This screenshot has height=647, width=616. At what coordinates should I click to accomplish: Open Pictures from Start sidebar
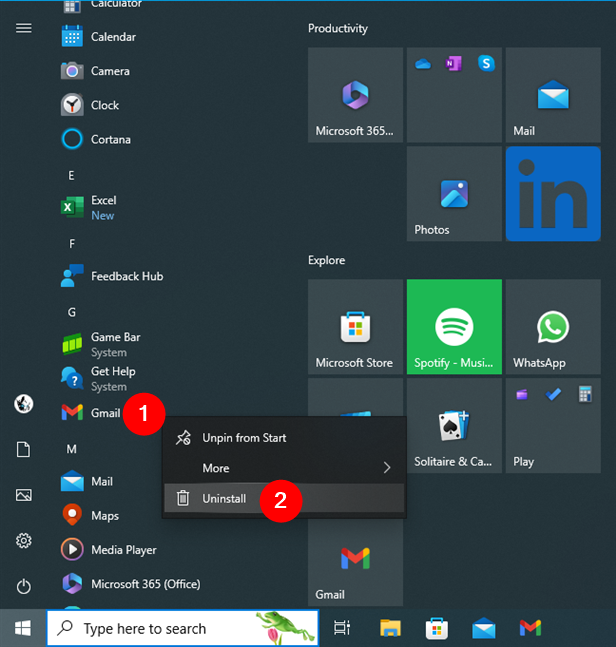[24, 495]
